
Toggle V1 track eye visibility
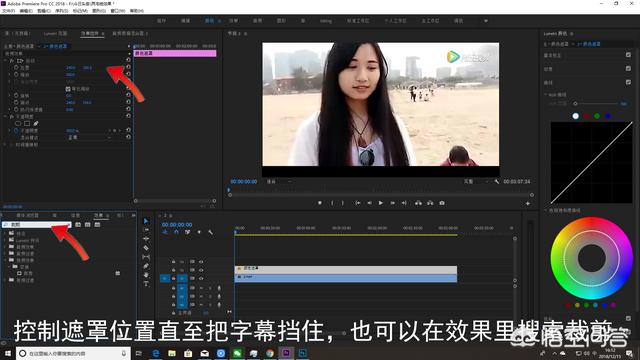coord(201,278)
